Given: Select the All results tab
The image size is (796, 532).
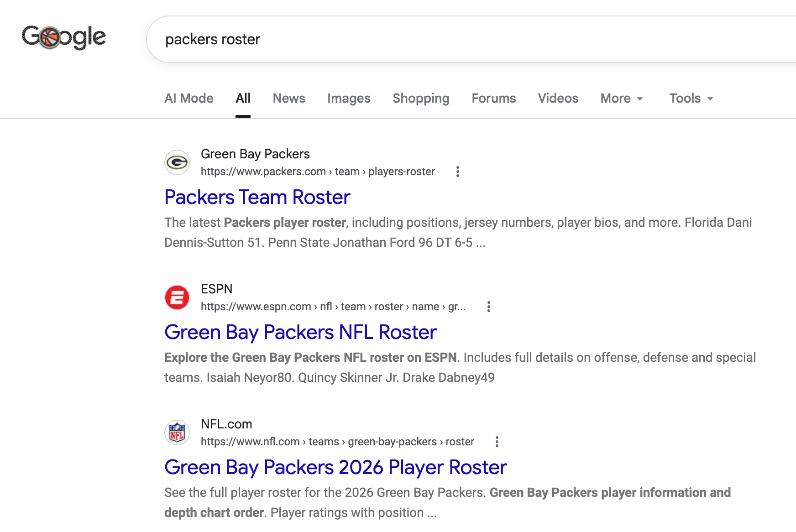Looking at the screenshot, I should (x=243, y=98).
